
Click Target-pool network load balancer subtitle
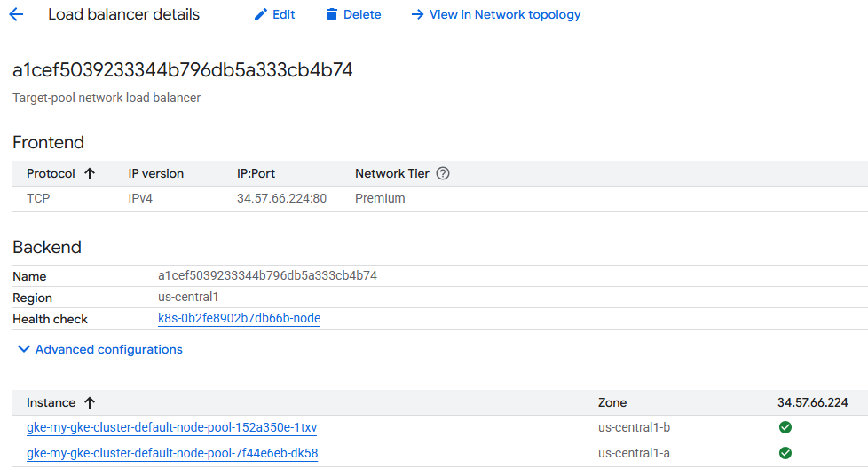107,98
